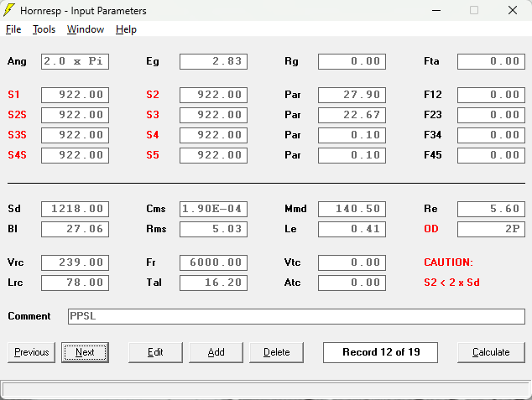
Task: Click the Record 12 of 19 indicator
Action: (x=380, y=352)
